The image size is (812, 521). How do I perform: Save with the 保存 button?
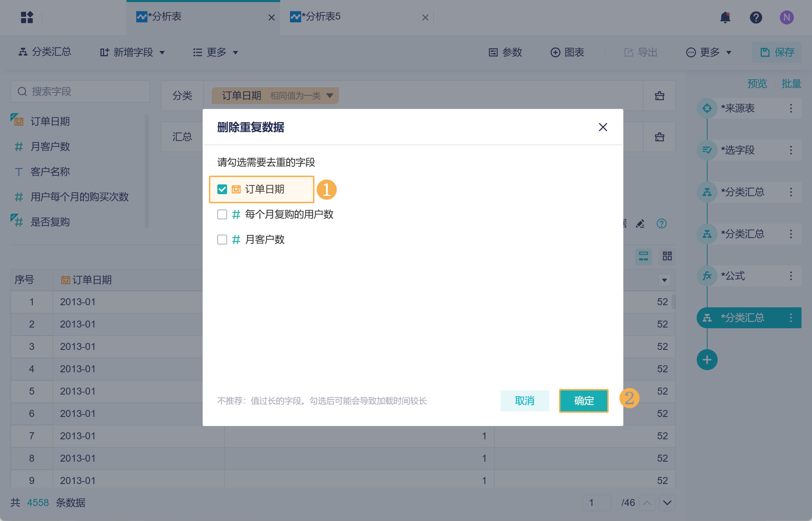pos(777,52)
